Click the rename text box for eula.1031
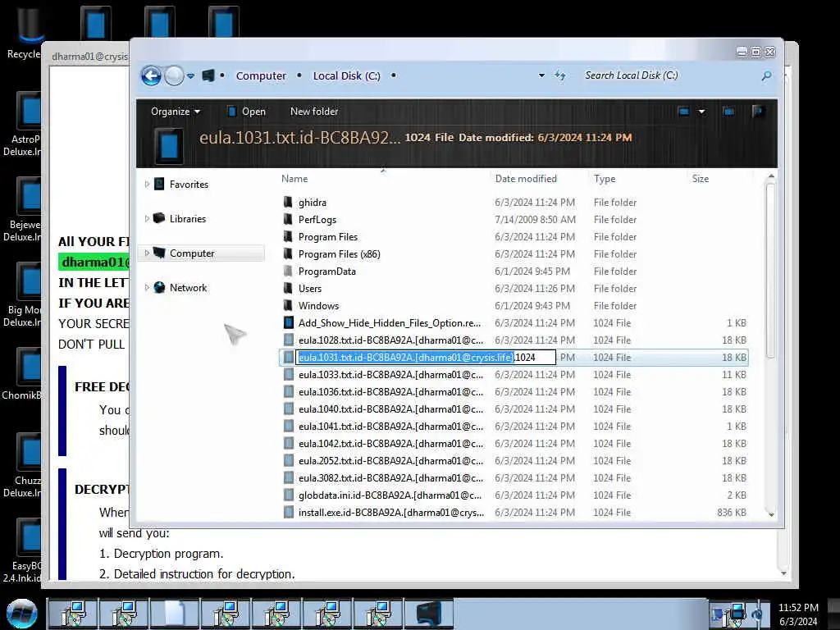Image resolution: width=840 pixels, height=630 pixels. [x=426, y=358]
